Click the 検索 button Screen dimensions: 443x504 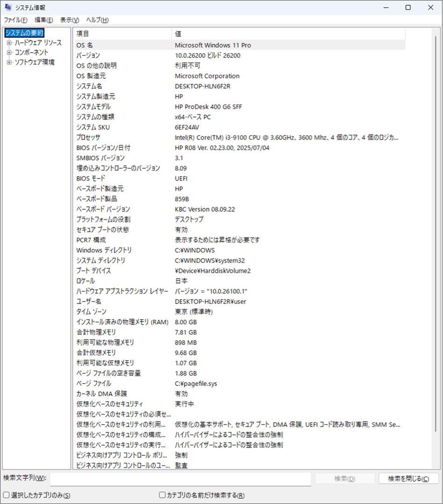(x=345, y=478)
